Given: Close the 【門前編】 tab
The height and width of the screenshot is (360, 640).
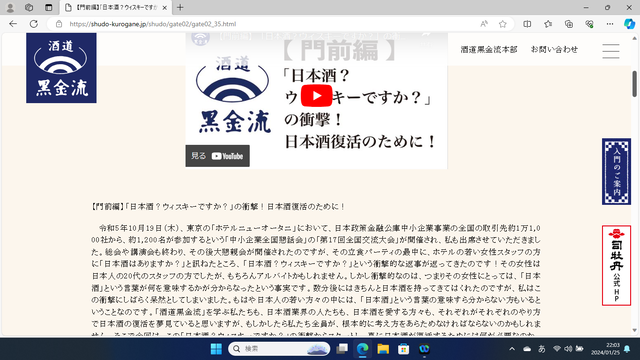Looking at the screenshot, I should 164,7.
